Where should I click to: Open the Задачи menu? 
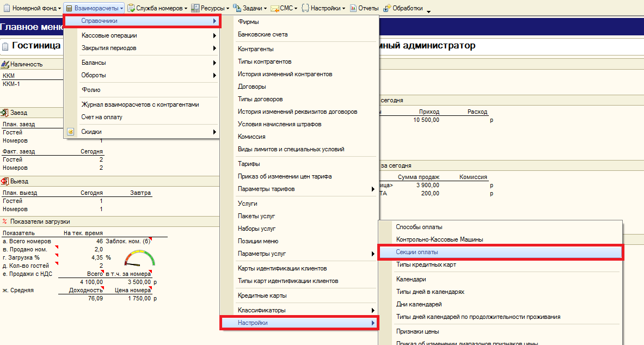click(250, 8)
